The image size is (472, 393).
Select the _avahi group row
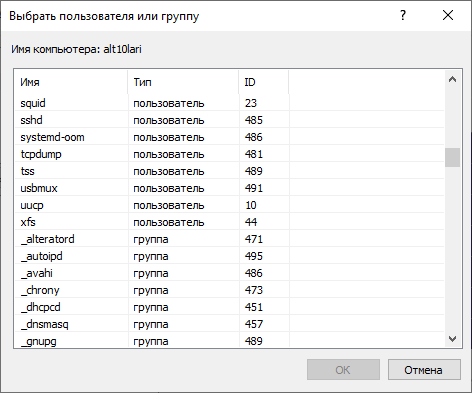229,273
